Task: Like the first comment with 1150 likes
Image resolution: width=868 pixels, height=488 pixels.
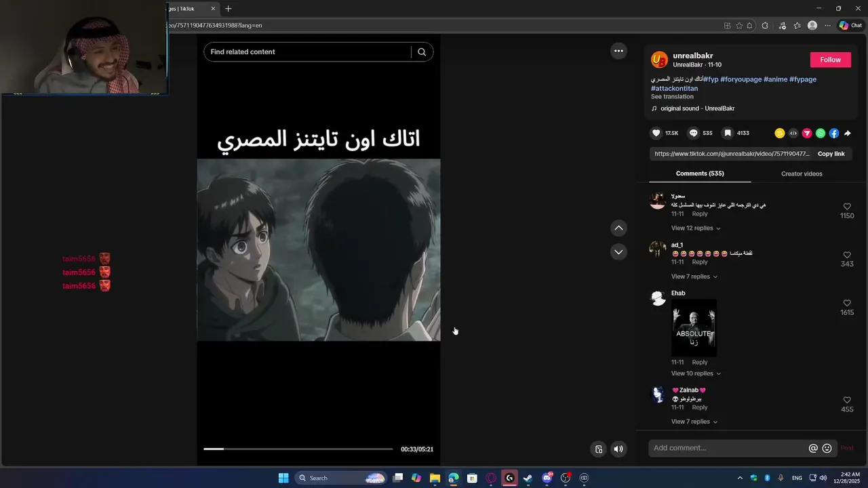Action: (x=847, y=207)
